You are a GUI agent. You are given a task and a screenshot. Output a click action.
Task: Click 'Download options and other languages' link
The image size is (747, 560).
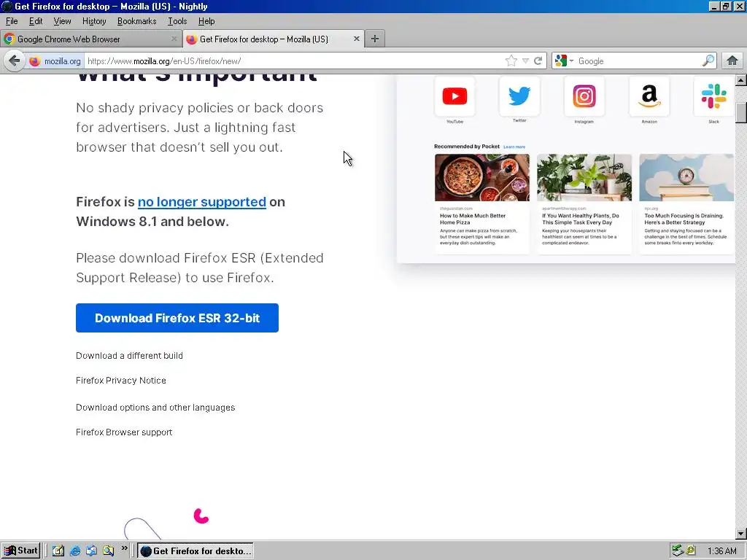[155, 408]
